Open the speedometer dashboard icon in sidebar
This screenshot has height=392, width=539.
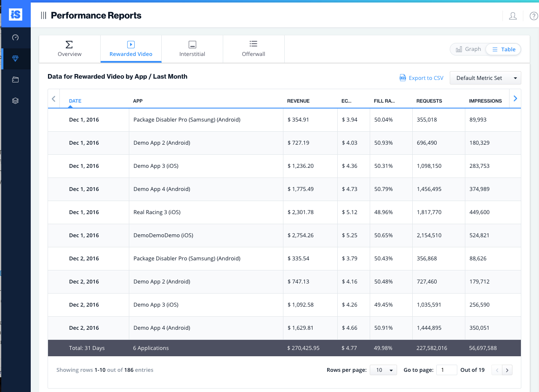point(15,37)
